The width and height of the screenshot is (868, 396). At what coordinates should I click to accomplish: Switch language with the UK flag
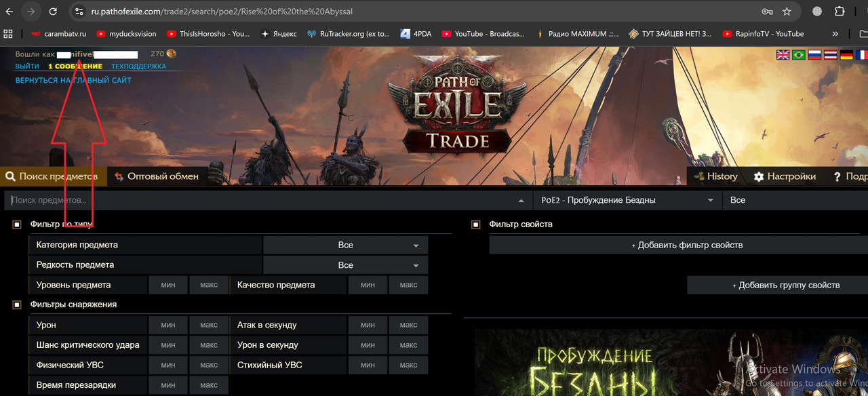(x=783, y=55)
